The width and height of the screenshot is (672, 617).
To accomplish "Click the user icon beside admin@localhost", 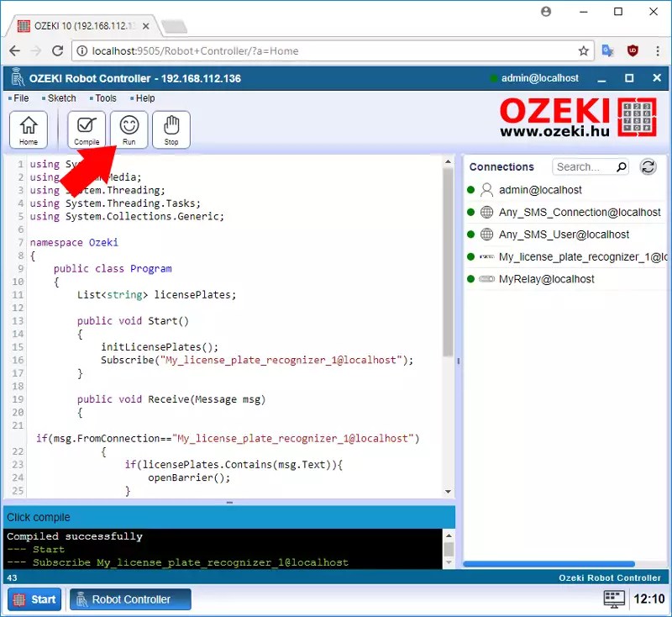I will (486, 190).
